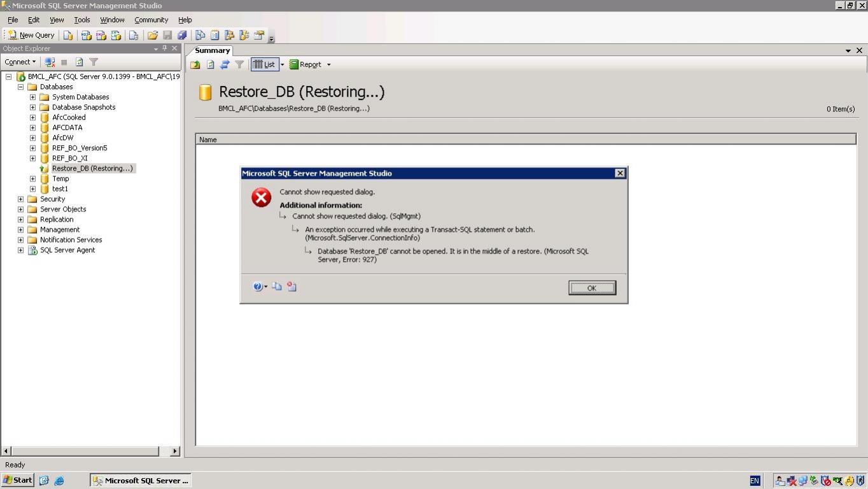Open the main toolbar options arrow
The image size is (868, 489).
[272, 38]
